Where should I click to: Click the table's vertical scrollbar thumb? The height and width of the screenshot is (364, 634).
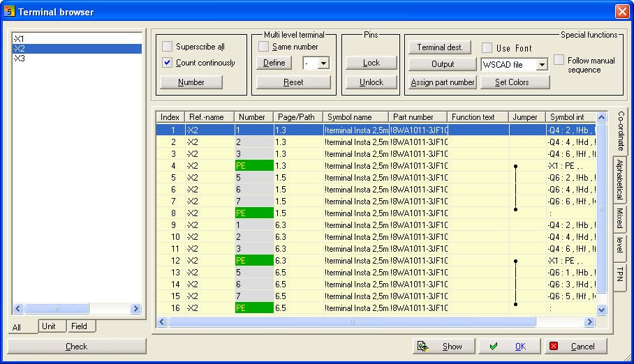pyautogui.click(x=602, y=208)
